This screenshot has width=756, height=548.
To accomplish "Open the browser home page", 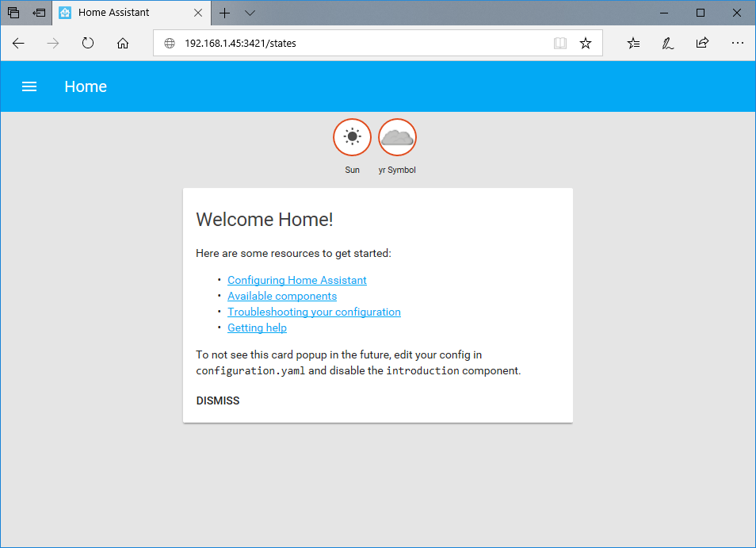I will coord(123,44).
